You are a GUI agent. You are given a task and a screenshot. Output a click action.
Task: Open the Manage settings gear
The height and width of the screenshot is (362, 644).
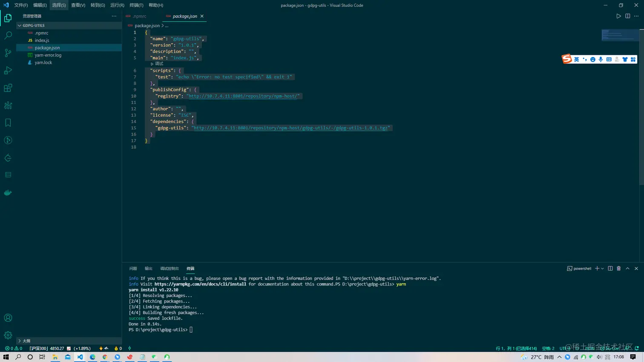point(8,335)
